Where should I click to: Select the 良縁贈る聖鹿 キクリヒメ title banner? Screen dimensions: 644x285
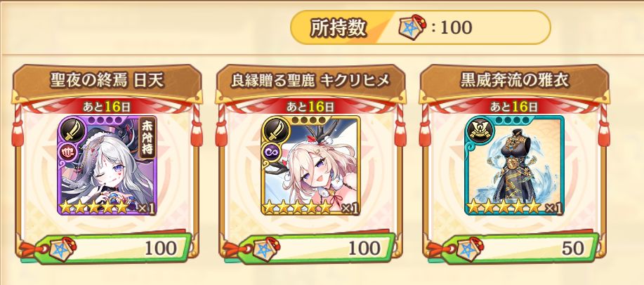coord(311,81)
